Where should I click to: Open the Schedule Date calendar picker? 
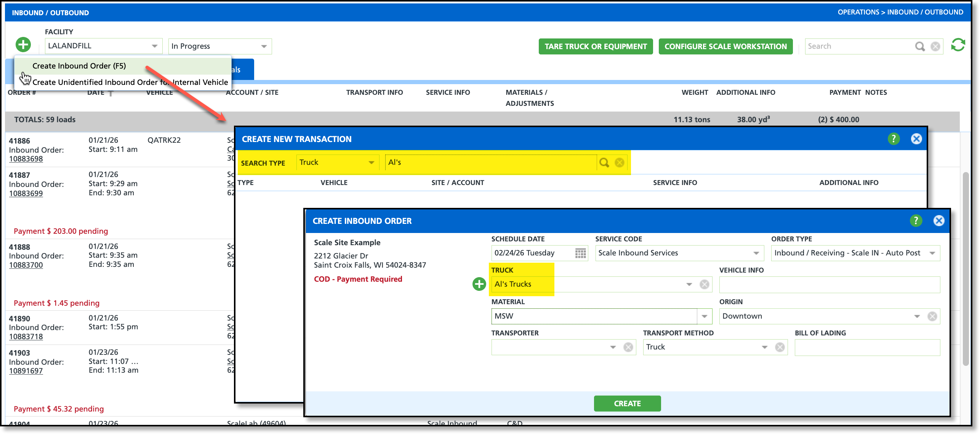pos(580,253)
